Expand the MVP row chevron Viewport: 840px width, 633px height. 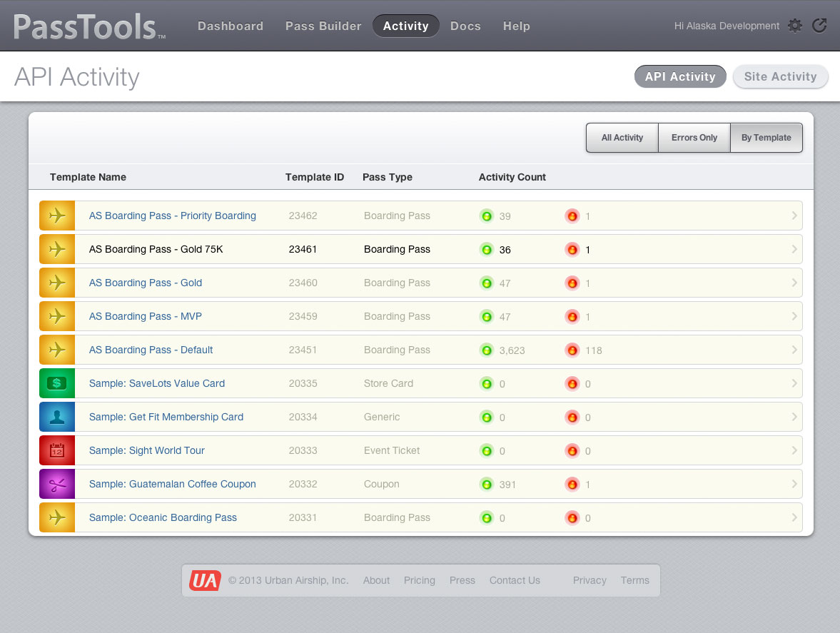point(794,316)
